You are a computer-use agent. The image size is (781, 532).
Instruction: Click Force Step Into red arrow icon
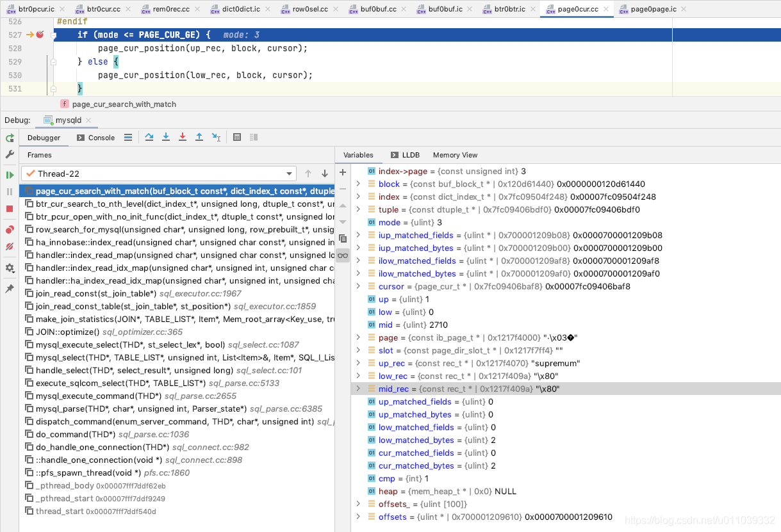pyautogui.click(x=183, y=137)
